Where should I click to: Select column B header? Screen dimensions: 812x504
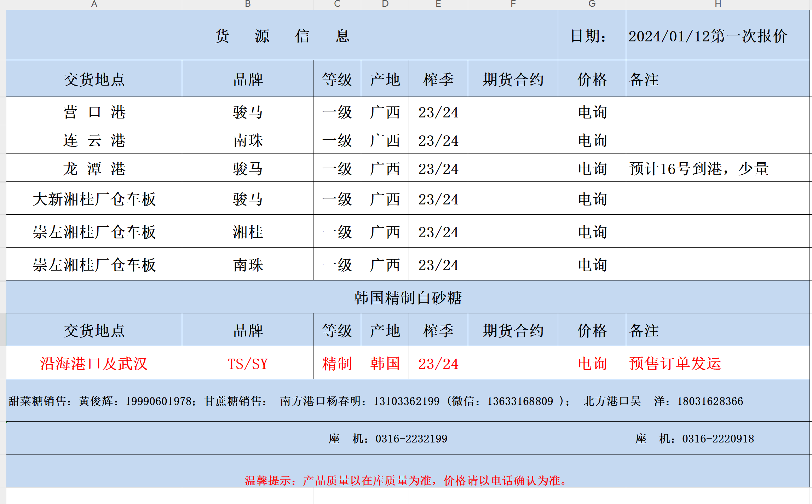248,4
